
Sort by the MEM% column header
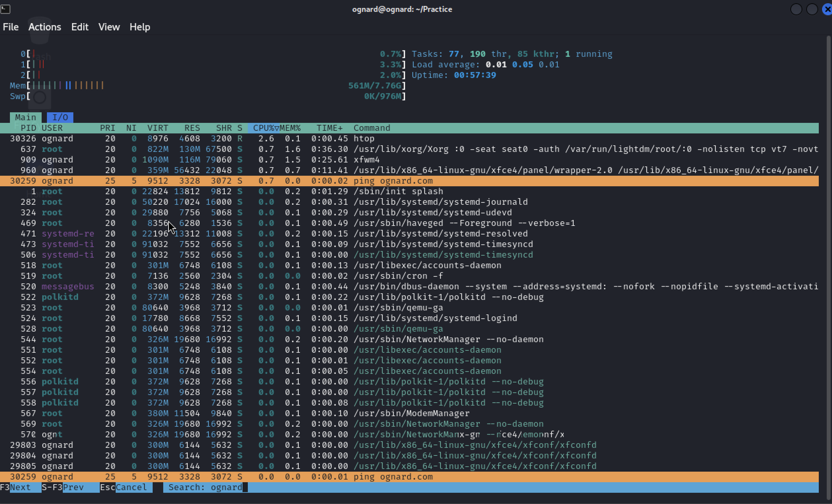pyautogui.click(x=290, y=128)
